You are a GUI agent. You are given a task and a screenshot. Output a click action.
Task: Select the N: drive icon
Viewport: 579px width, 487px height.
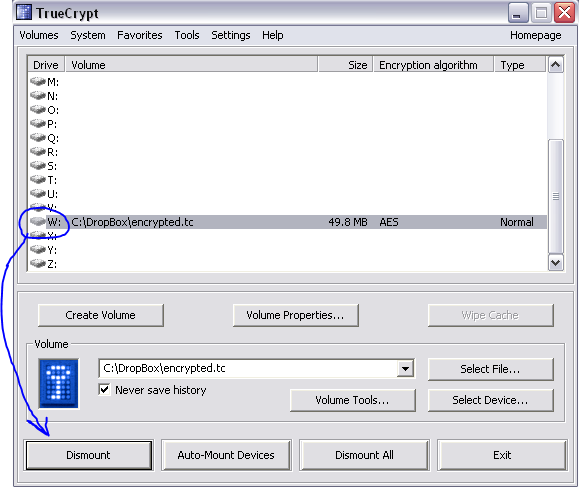(x=38, y=95)
